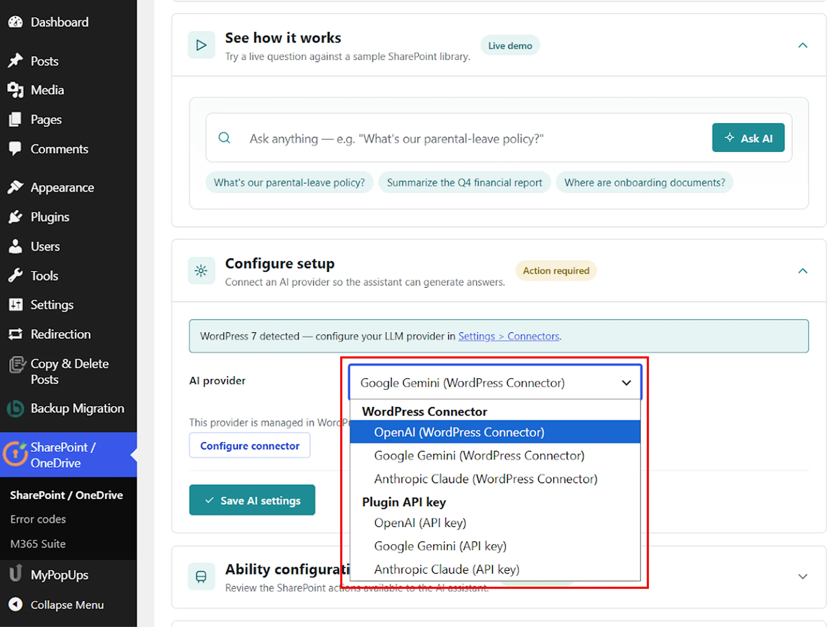Click the Pages icon in sidebar
The height and width of the screenshot is (627, 840).
15,119
